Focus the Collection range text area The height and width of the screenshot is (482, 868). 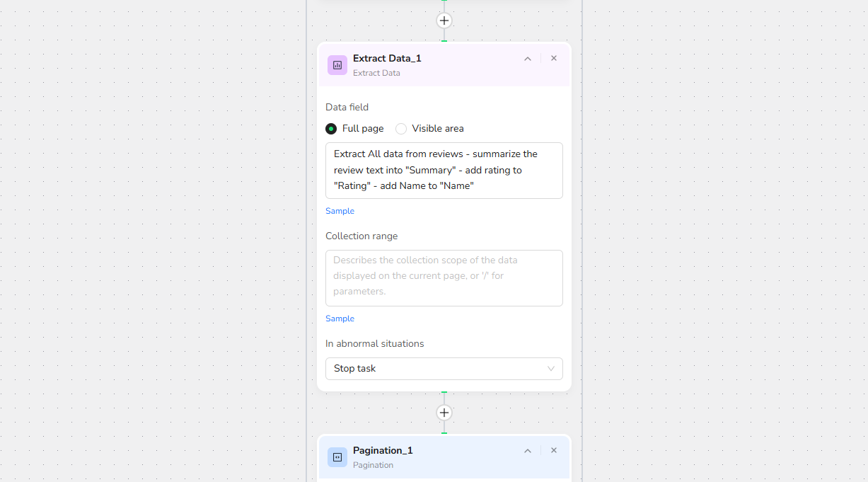(444, 278)
